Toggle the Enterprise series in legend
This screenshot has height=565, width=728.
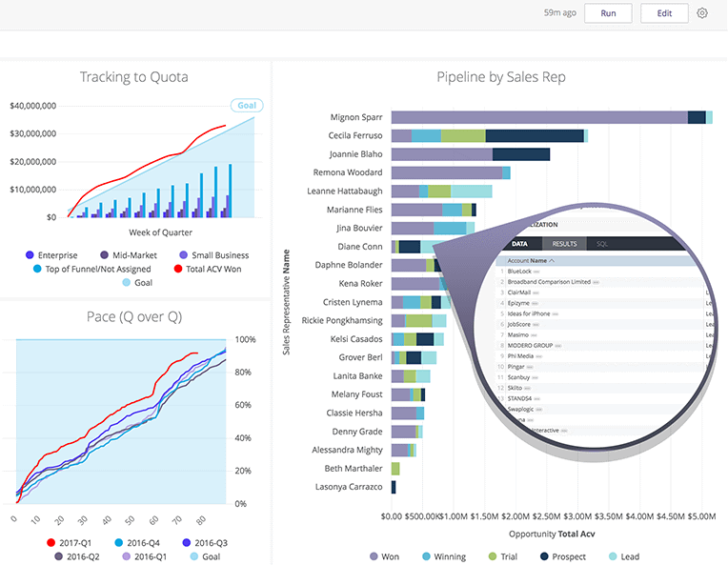(x=51, y=255)
